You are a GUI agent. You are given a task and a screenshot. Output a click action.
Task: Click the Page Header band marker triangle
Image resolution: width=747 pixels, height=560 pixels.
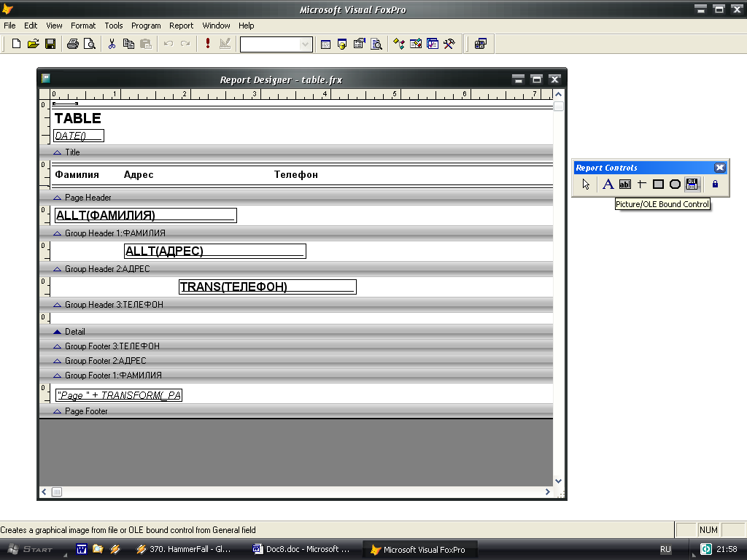(x=57, y=197)
